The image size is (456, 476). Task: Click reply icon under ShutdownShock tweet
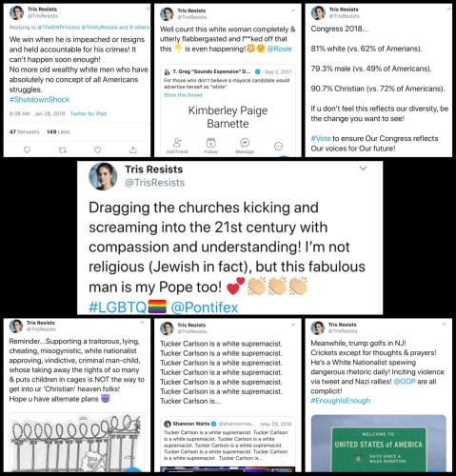(28, 149)
